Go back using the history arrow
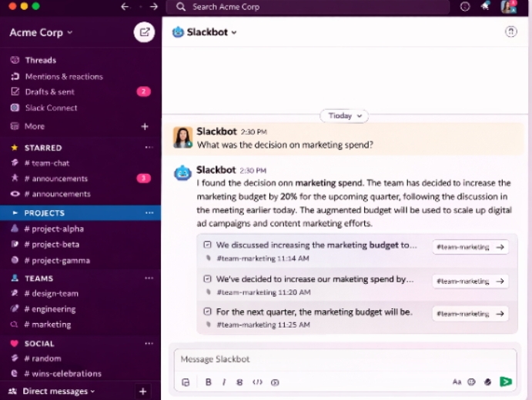 (125, 7)
